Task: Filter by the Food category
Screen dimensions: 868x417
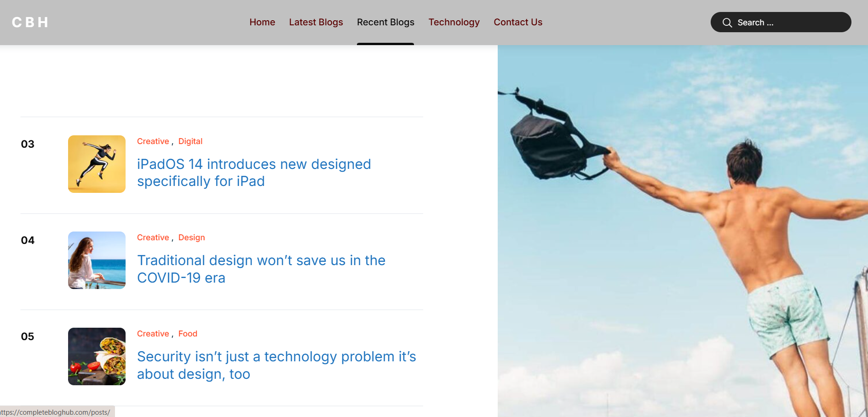Action: pyautogui.click(x=188, y=334)
